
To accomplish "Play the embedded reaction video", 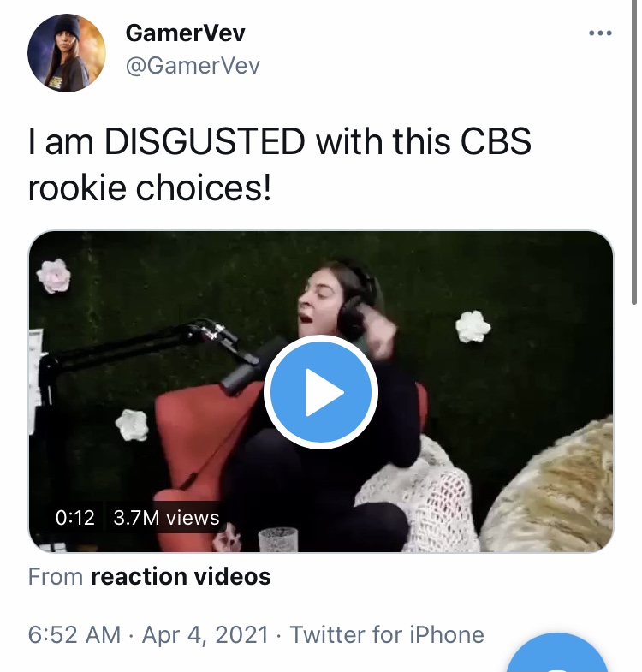I will point(320,392).
